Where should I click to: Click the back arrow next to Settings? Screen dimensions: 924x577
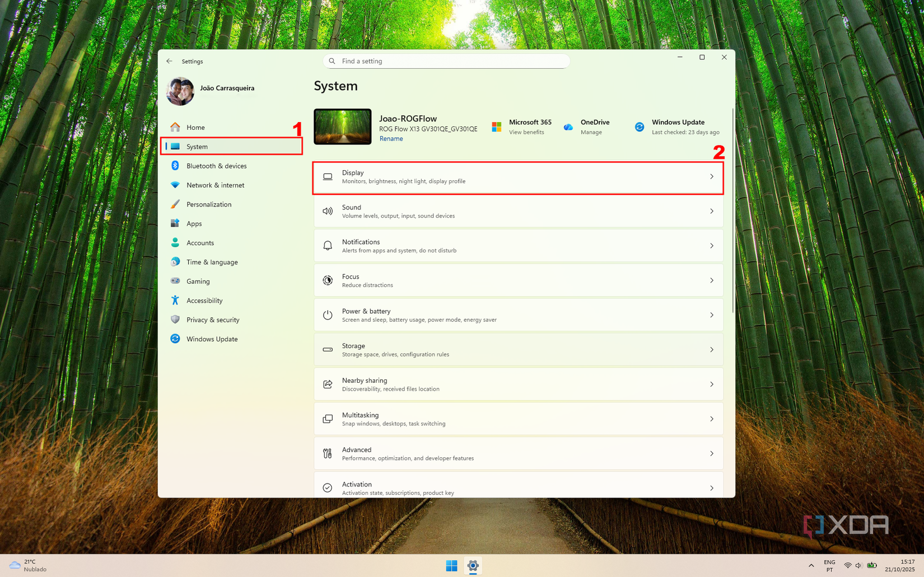170,61
